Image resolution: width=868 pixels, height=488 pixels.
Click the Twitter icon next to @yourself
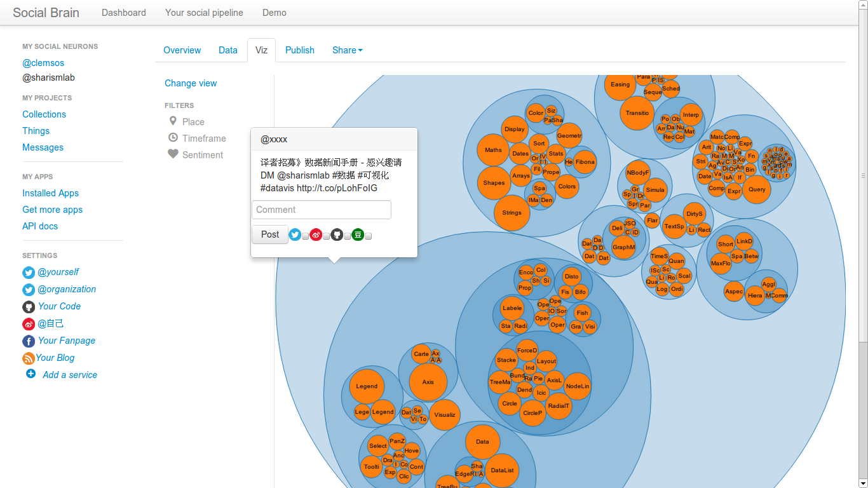(x=29, y=273)
